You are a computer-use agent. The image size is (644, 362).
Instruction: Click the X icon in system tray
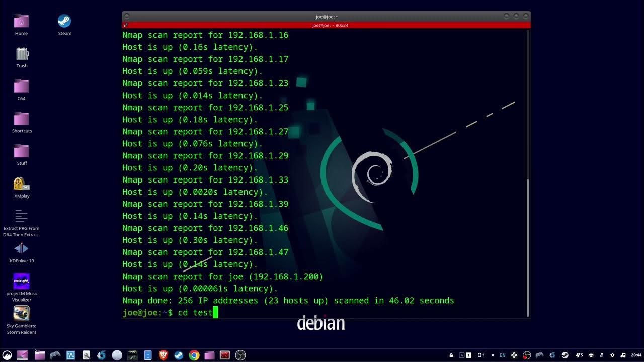[x=493, y=355]
